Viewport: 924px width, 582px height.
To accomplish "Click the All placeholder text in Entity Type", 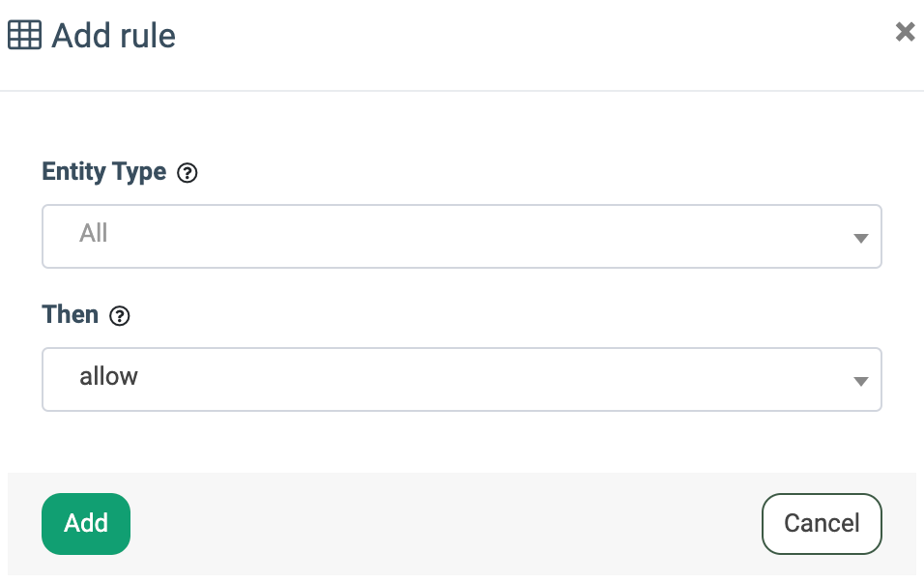I will point(94,234).
